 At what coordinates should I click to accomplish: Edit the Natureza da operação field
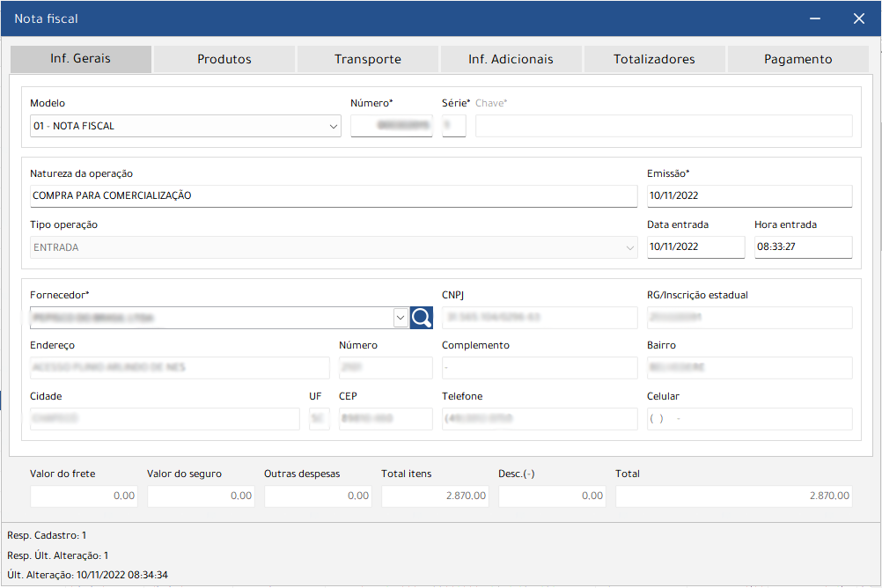(x=334, y=195)
